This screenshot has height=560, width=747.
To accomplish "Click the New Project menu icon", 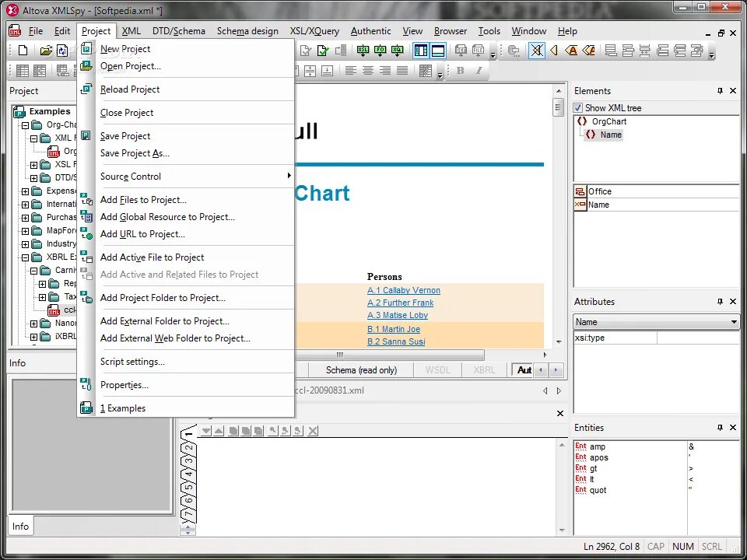I will coord(86,48).
